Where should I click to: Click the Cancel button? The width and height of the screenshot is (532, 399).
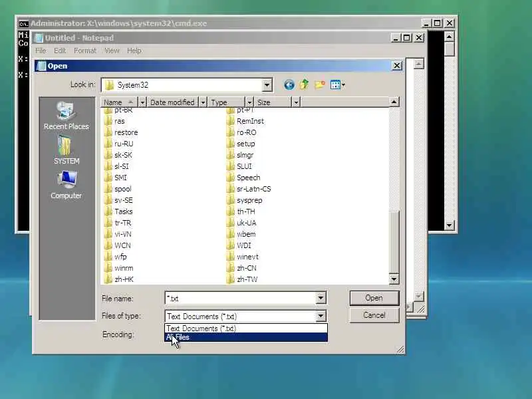(374, 315)
